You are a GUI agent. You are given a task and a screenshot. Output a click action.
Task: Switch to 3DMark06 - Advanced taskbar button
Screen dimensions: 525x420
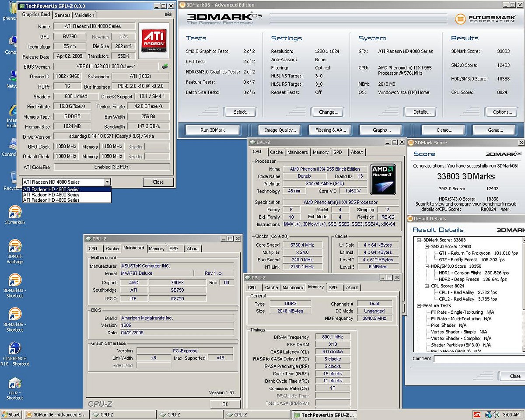click(x=57, y=415)
